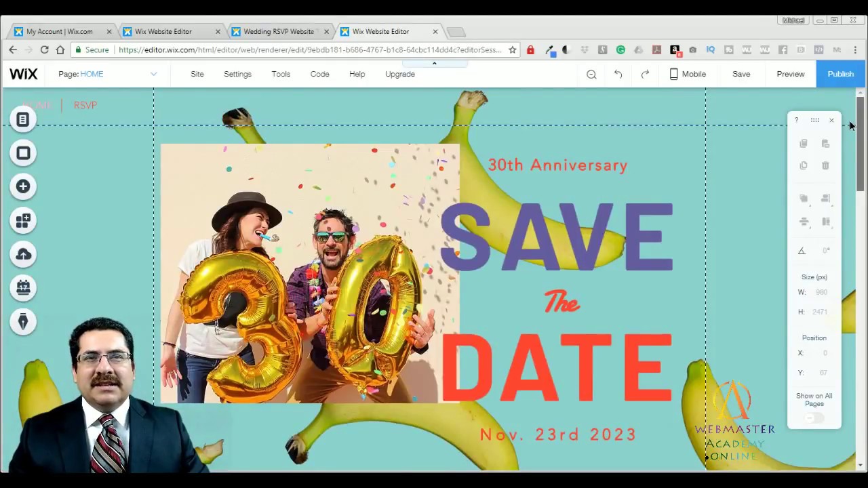Open the Settings menu
This screenshot has width=868, height=488.
237,74
